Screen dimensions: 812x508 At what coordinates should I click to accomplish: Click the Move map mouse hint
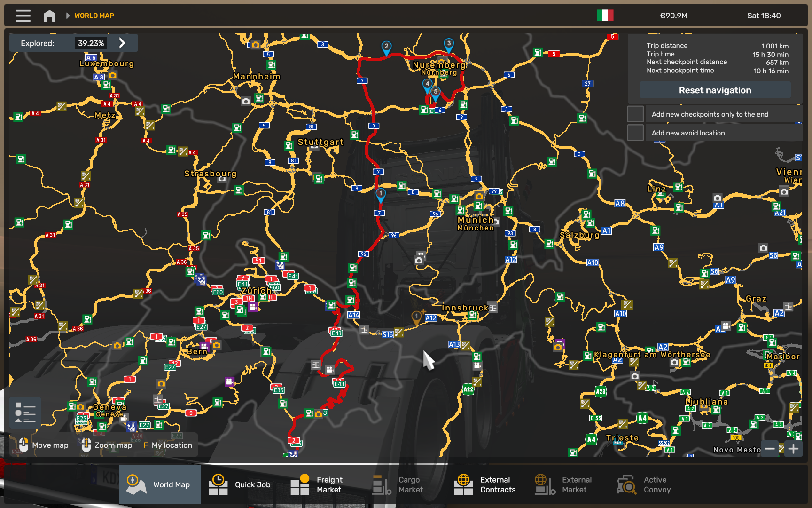click(43, 445)
